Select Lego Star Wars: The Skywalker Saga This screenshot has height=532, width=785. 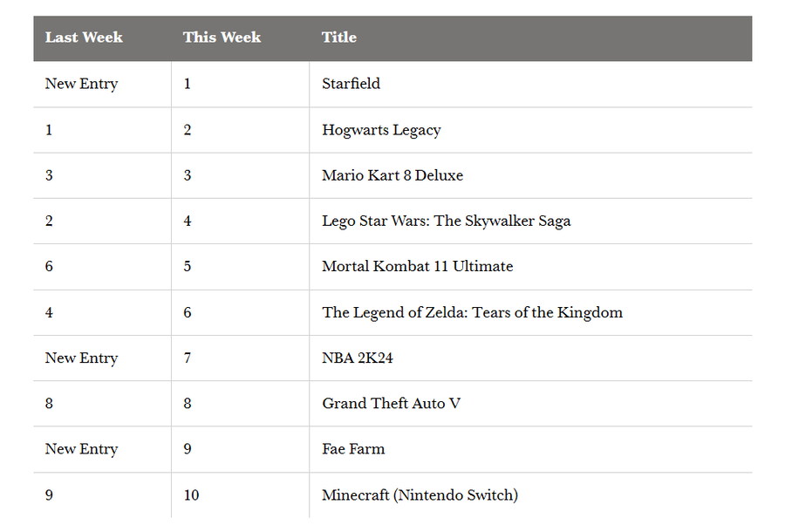point(446,221)
